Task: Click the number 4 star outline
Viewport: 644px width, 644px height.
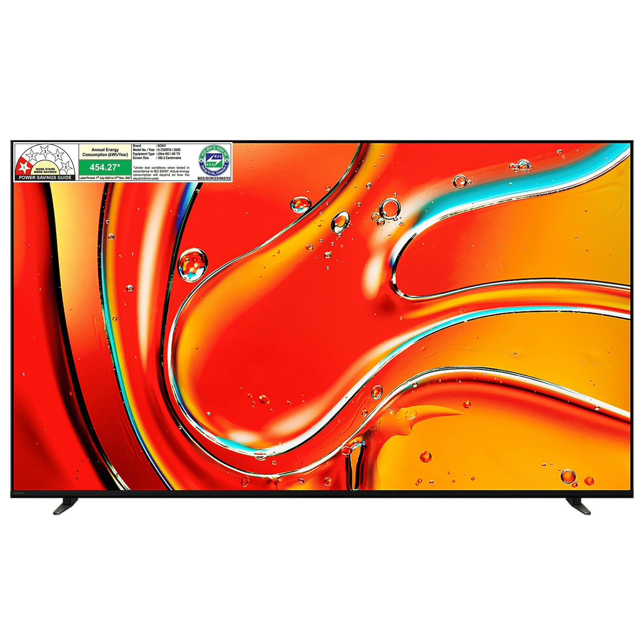Action: 58,155
